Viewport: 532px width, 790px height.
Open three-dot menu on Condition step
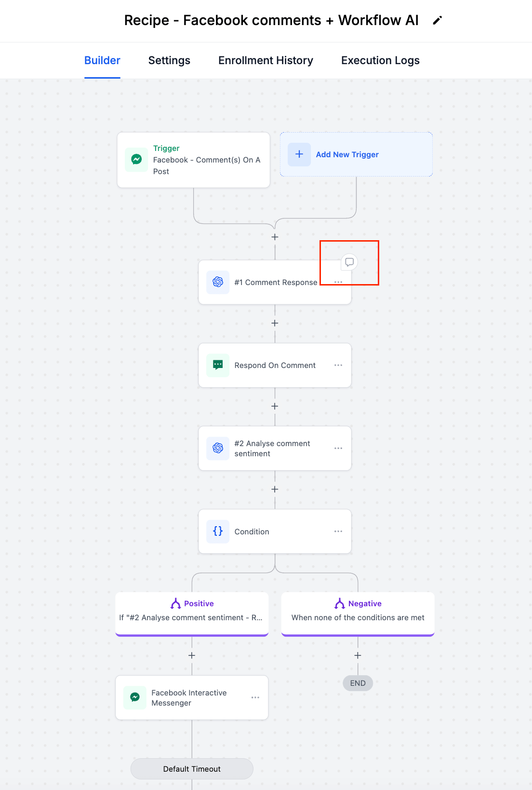coord(338,531)
